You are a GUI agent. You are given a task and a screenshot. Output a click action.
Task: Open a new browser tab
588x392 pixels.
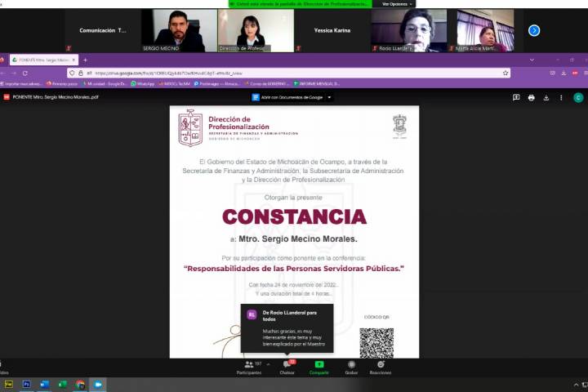(85, 60)
